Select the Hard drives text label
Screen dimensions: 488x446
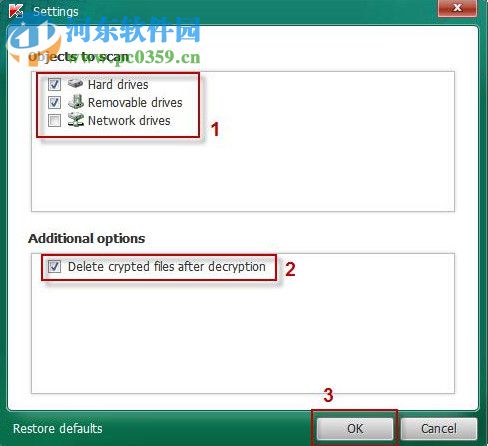coord(118,84)
